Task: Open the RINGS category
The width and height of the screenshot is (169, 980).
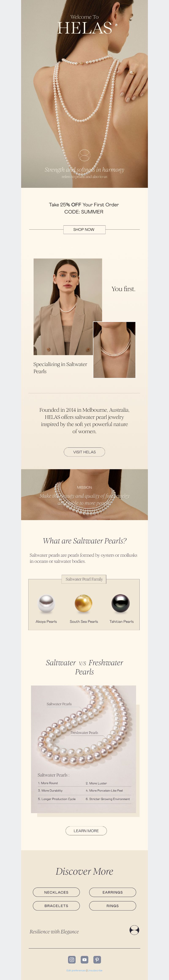Action: pyautogui.click(x=113, y=906)
